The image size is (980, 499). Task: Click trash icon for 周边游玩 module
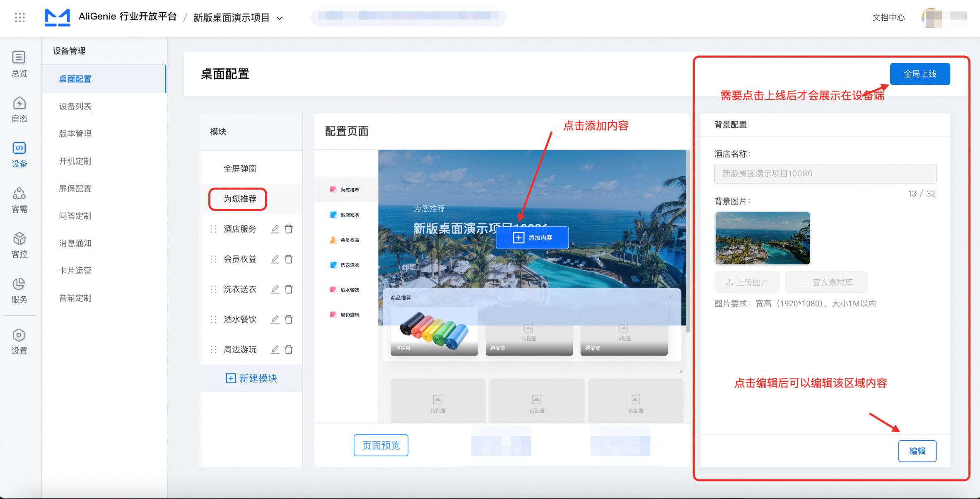coord(289,349)
